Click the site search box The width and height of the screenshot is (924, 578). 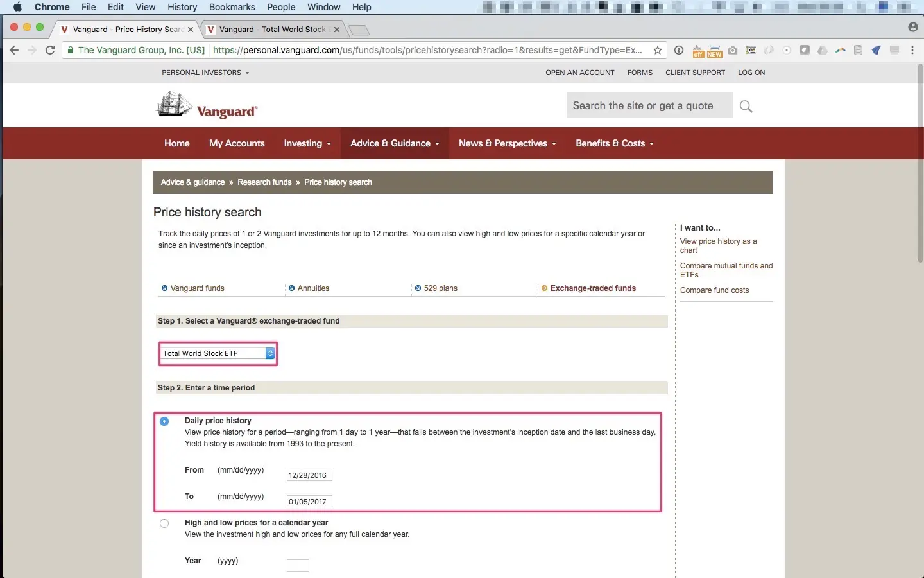(x=649, y=106)
